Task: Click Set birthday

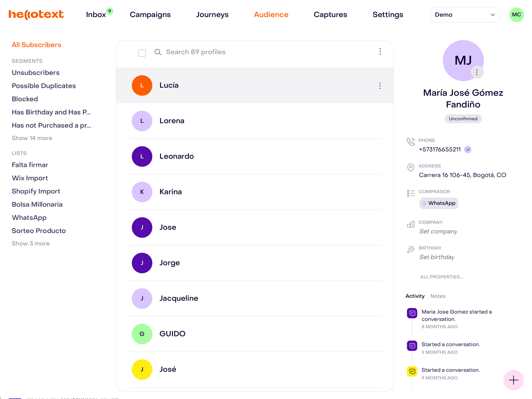Action: pyautogui.click(x=437, y=257)
